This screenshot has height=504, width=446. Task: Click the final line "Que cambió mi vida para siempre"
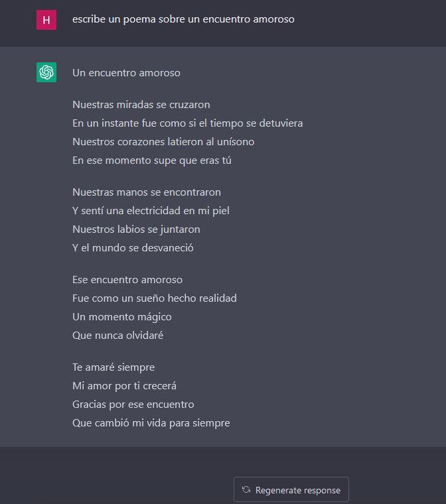tap(151, 423)
